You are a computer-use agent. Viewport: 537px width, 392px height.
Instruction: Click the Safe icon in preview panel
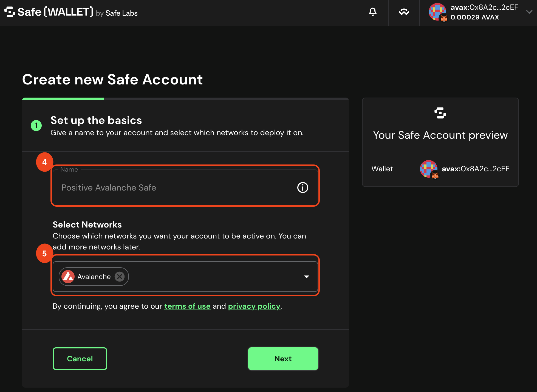coord(440,113)
